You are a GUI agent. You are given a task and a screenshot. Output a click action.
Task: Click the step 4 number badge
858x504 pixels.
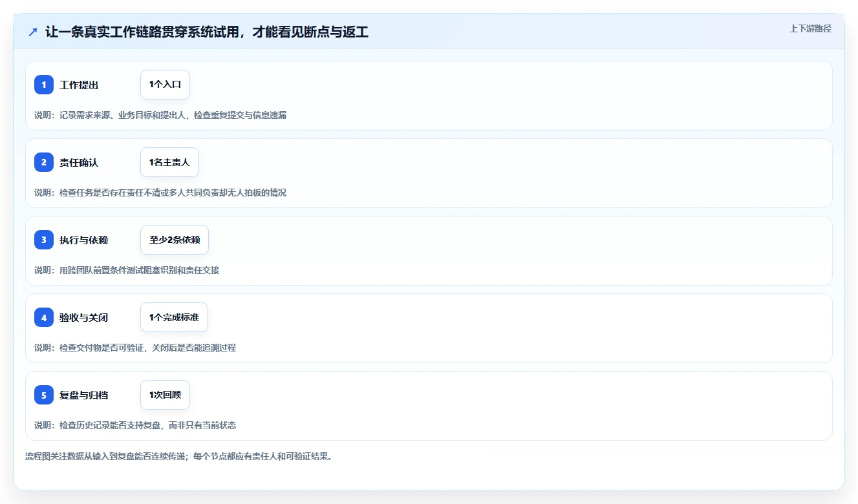[44, 317]
